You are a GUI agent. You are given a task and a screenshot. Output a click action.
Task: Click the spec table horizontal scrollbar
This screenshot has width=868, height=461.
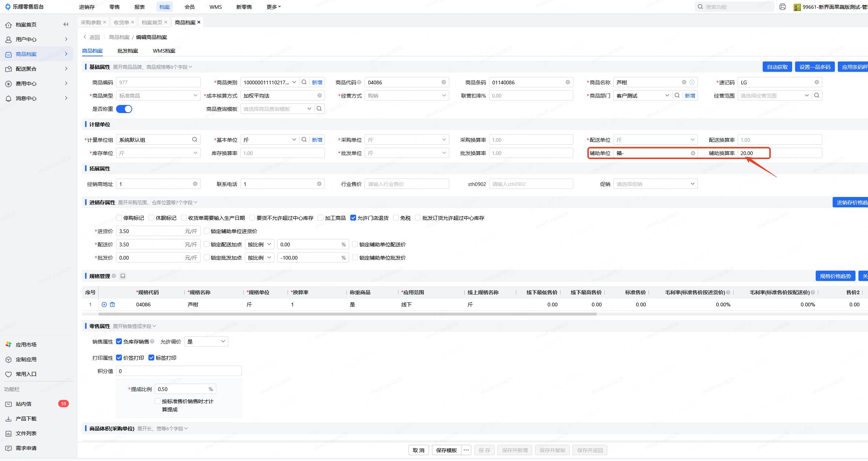(x=347, y=314)
